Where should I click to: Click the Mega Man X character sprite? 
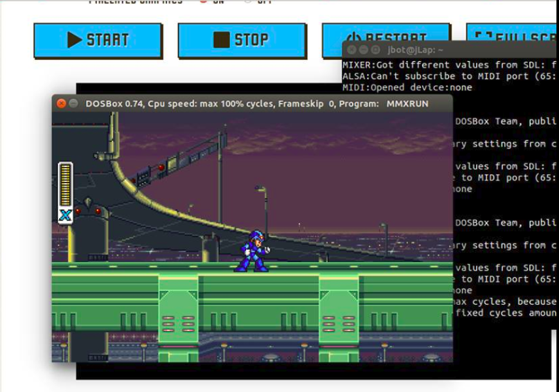click(252, 251)
